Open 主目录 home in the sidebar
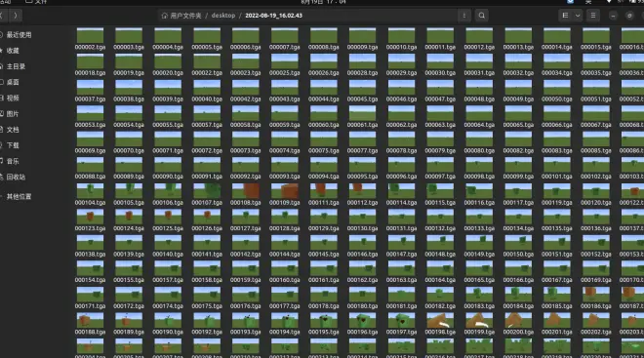Image resolution: width=644 pixels, height=358 pixels. coord(16,66)
